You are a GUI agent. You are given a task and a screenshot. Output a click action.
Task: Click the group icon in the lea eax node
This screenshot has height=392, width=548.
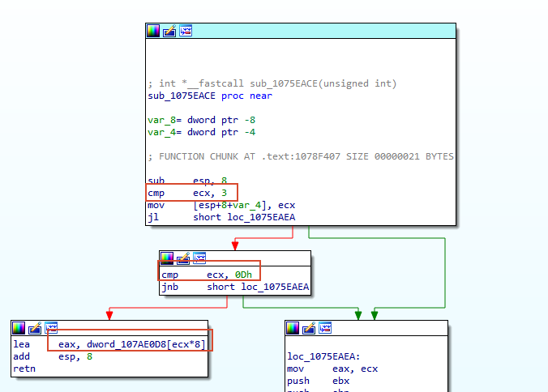click(51, 328)
